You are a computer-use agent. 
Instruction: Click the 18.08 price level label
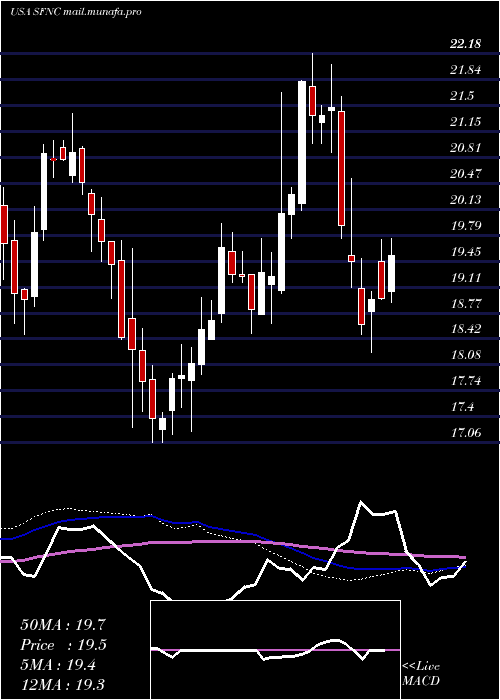pos(466,355)
